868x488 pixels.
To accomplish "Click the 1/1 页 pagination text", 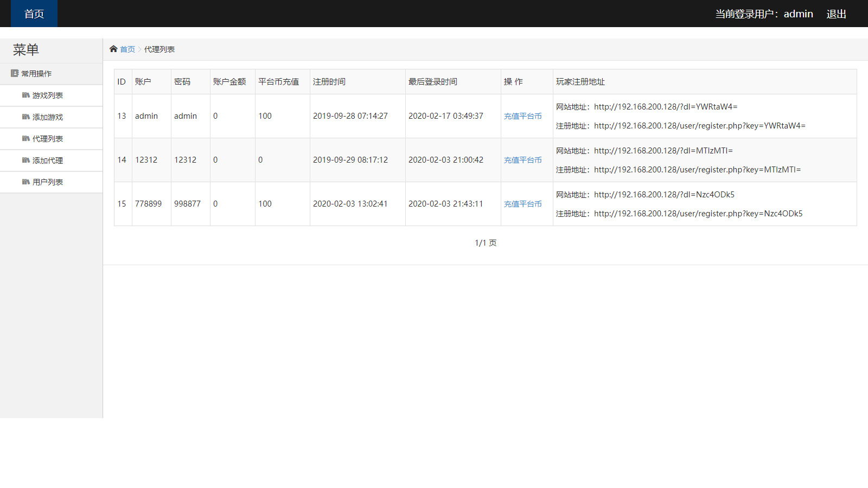I will [x=486, y=243].
